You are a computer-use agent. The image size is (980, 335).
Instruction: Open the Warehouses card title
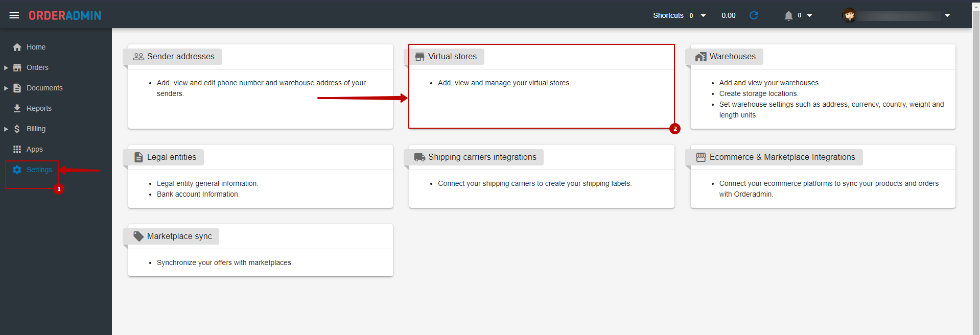732,57
